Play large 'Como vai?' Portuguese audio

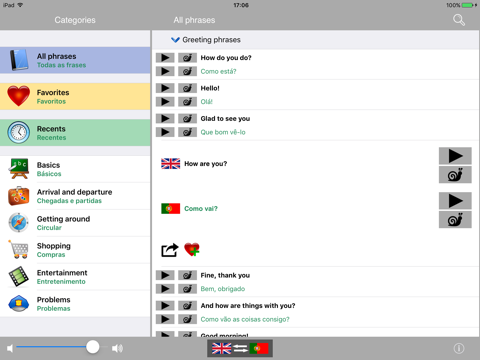[x=455, y=201]
